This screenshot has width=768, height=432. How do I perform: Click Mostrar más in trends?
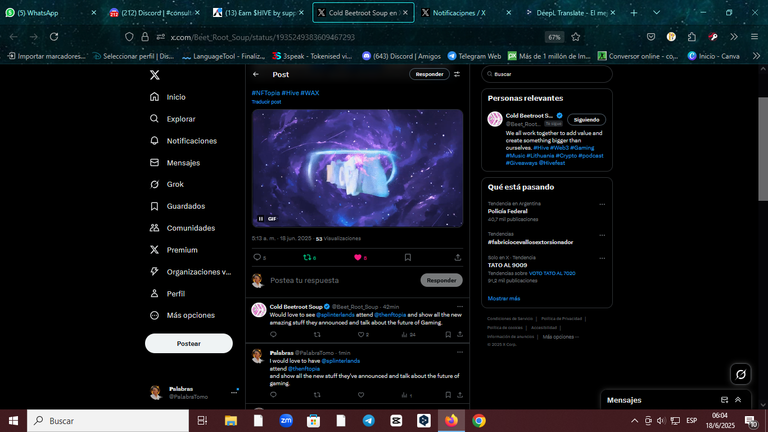504,298
